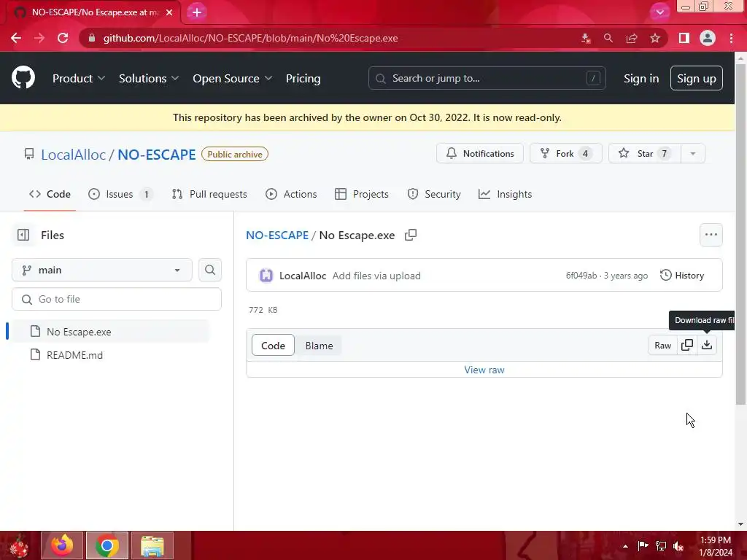The height and width of the screenshot is (560, 747).
Task: Click the Fork button
Action: tap(566, 153)
